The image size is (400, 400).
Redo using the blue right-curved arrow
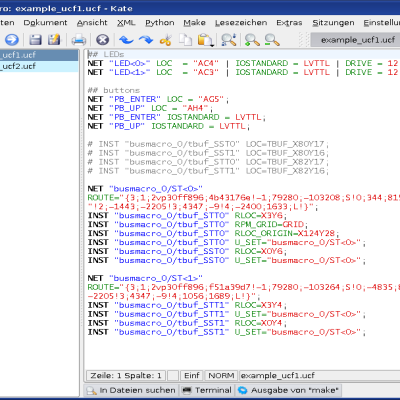pyautogui.click(x=146, y=40)
